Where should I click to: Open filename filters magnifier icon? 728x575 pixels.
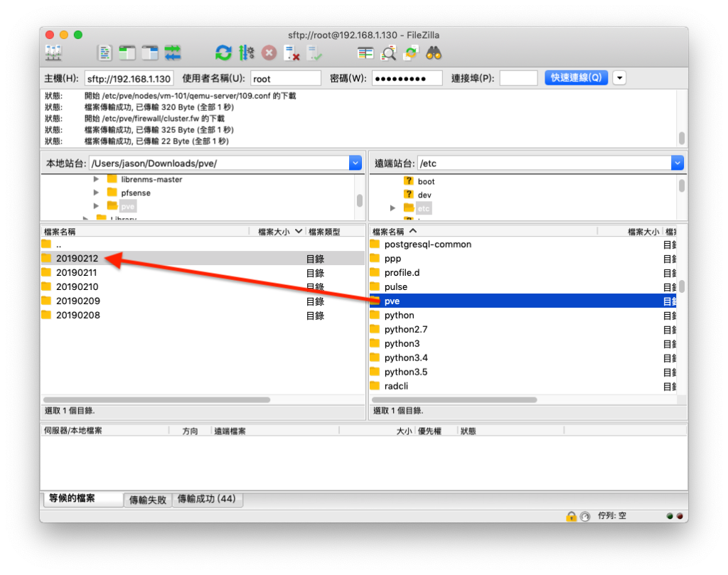388,53
